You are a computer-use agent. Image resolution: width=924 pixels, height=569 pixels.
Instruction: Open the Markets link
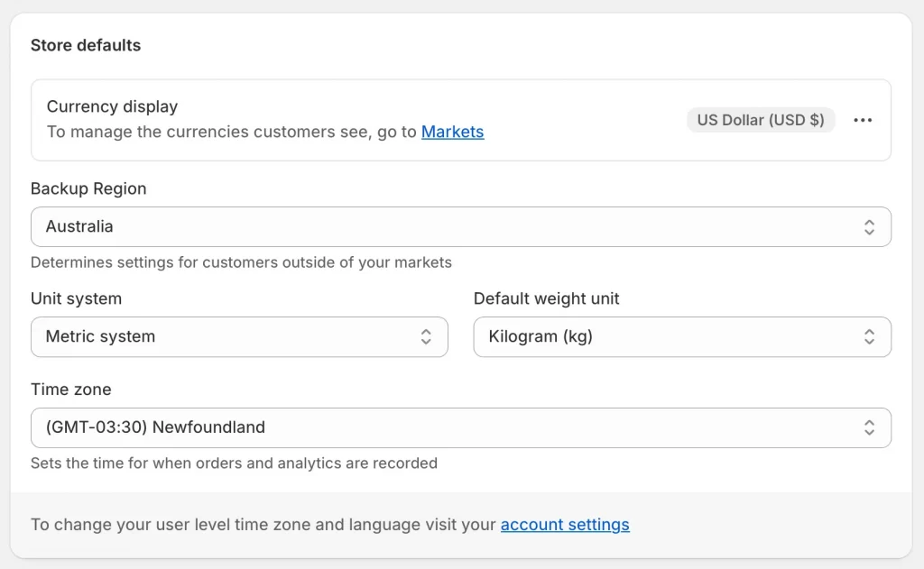(x=452, y=132)
